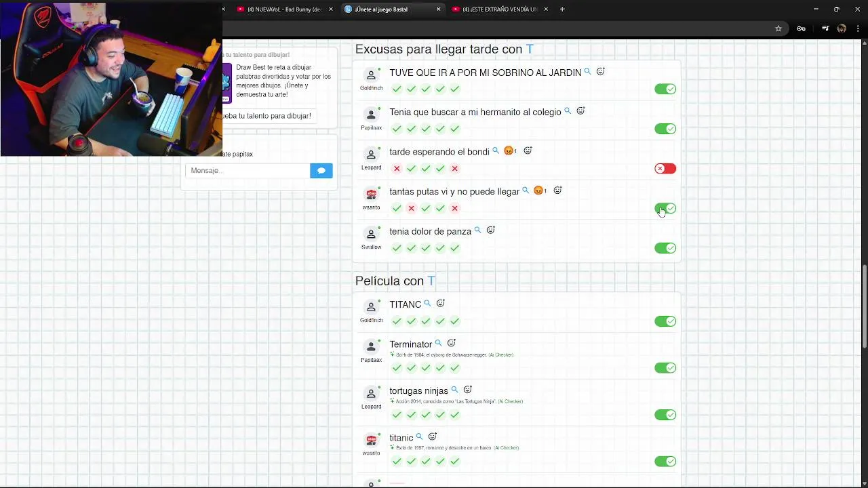The image size is (868, 488).
Task: Open browser media control icon
Action: [x=825, y=28]
